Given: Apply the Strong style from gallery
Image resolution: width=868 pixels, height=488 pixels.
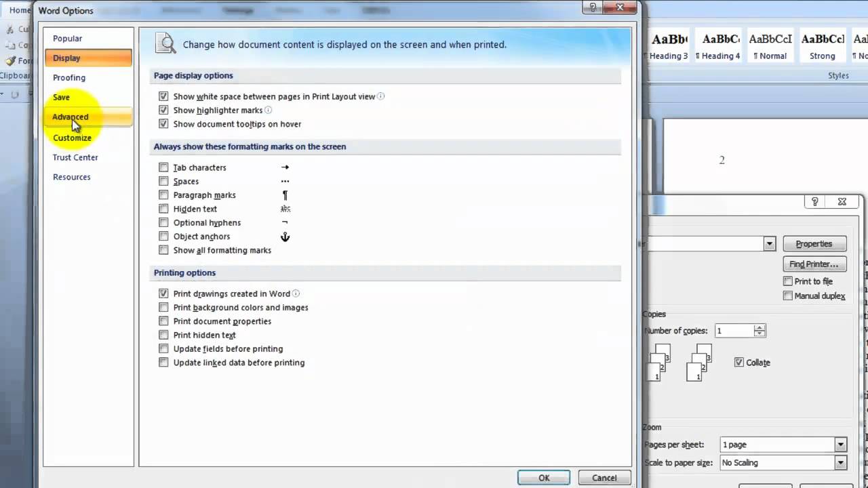Looking at the screenshot, I should click(x=822, y=46).
